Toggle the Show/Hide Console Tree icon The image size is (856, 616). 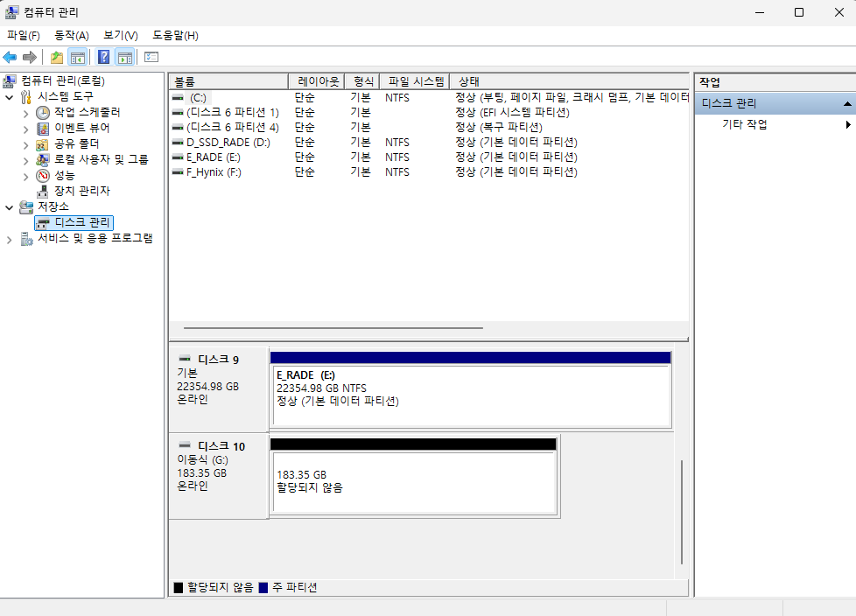[x=78, y=57]
